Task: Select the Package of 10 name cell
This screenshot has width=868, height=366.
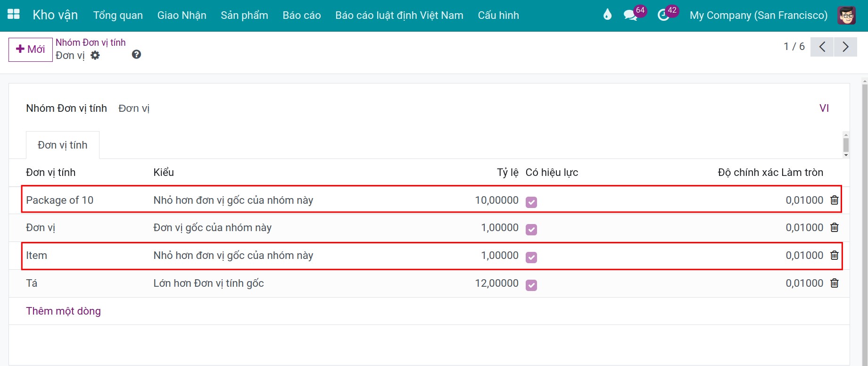Action: 59,200
